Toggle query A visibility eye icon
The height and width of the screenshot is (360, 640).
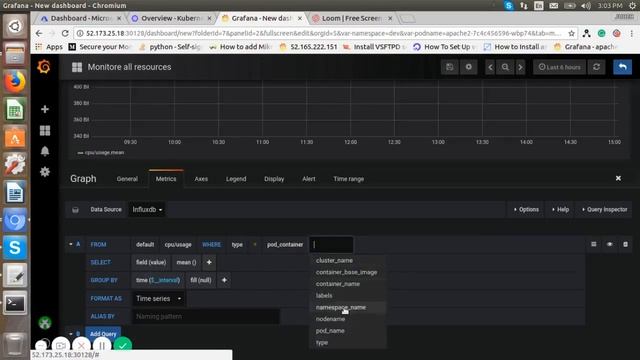(610, 244)
